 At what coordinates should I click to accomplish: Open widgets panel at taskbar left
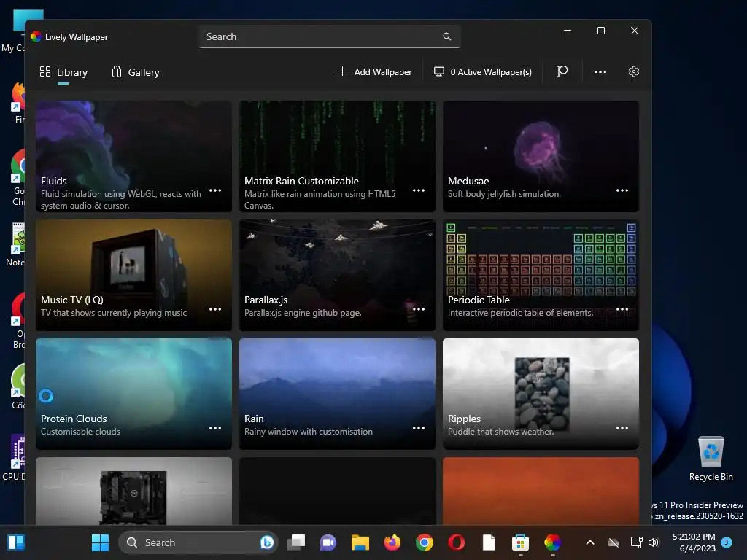[x=16, y=542]
